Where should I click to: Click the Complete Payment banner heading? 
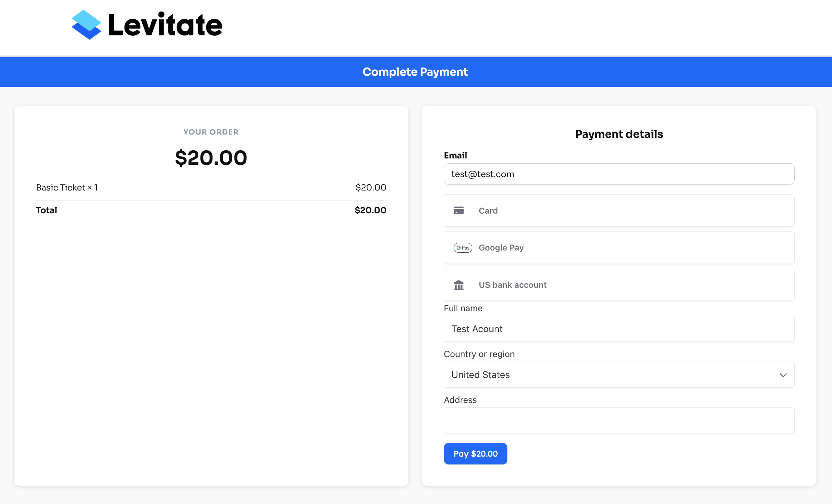click(x=415, y=72)
